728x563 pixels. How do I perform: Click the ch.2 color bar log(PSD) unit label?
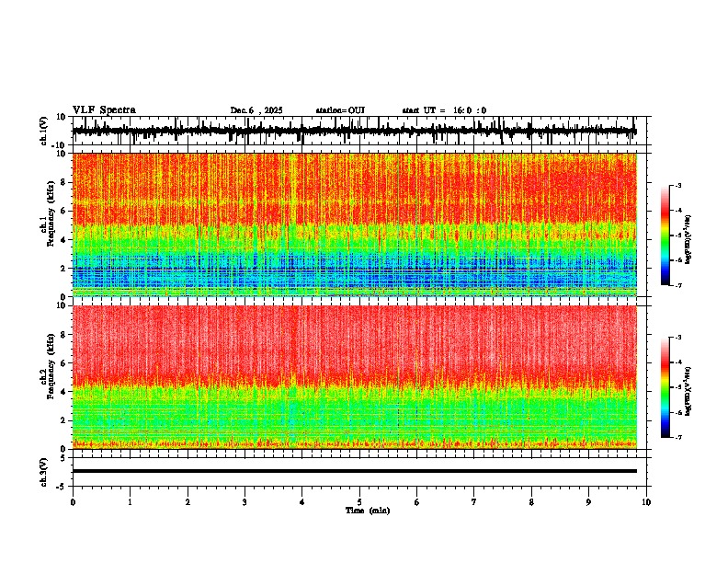coord(688,391)
